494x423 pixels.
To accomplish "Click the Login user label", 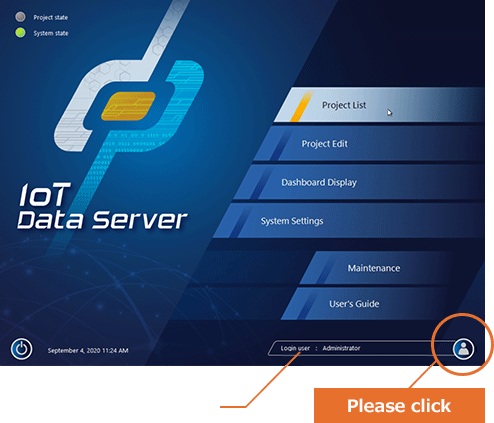I will pos(295,348).
